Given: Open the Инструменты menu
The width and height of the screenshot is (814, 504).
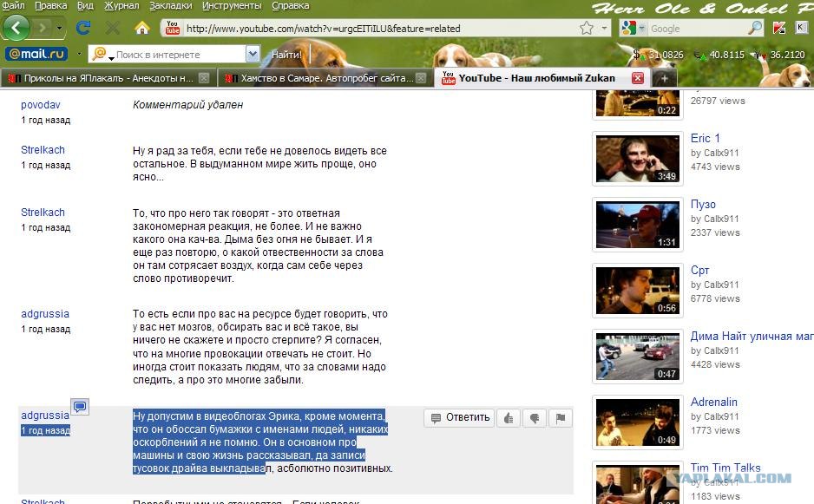Looking at the screenshot, I should pyautogui.click(x=232, y=6).
